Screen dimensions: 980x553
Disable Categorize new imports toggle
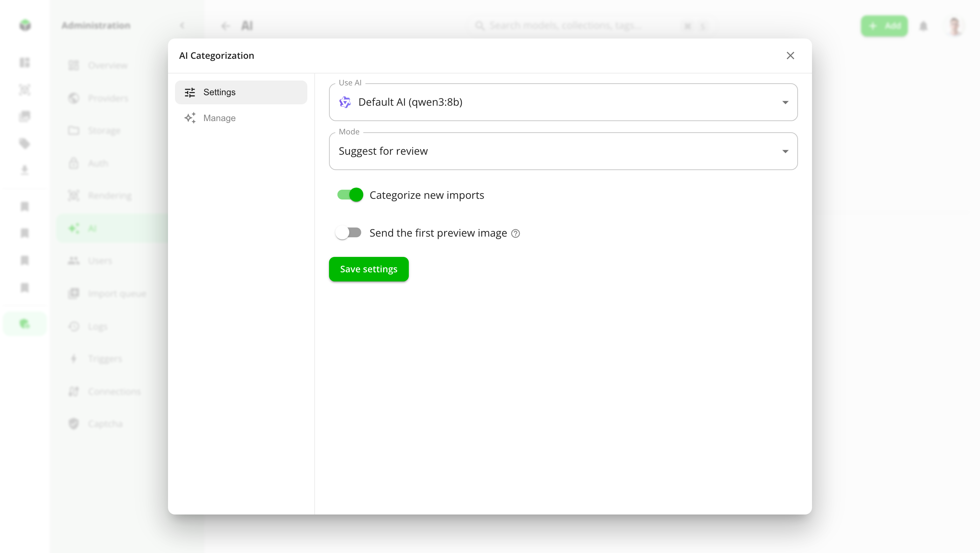[x=350, y=195]
